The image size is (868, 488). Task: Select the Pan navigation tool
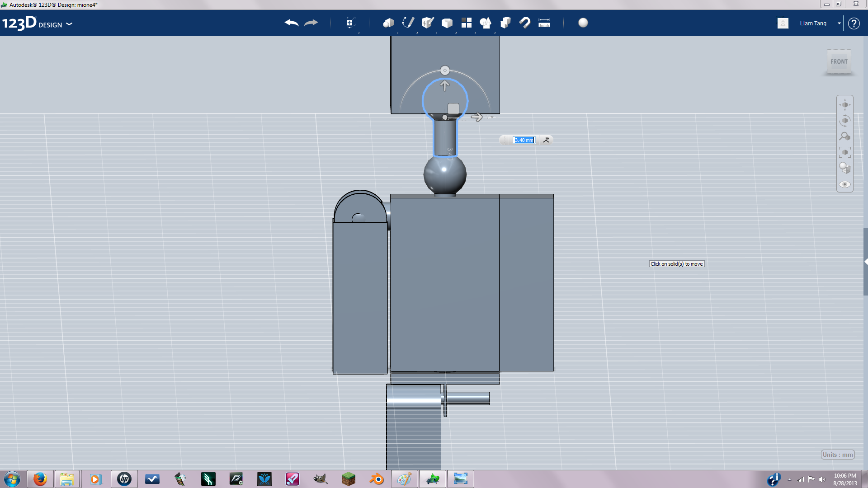tap(844, 105)
